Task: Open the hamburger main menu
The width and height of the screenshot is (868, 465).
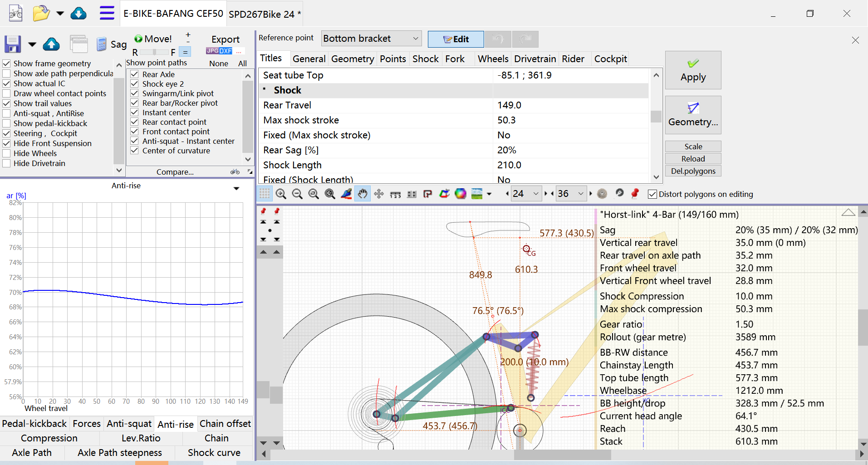Action: (107, 13)
